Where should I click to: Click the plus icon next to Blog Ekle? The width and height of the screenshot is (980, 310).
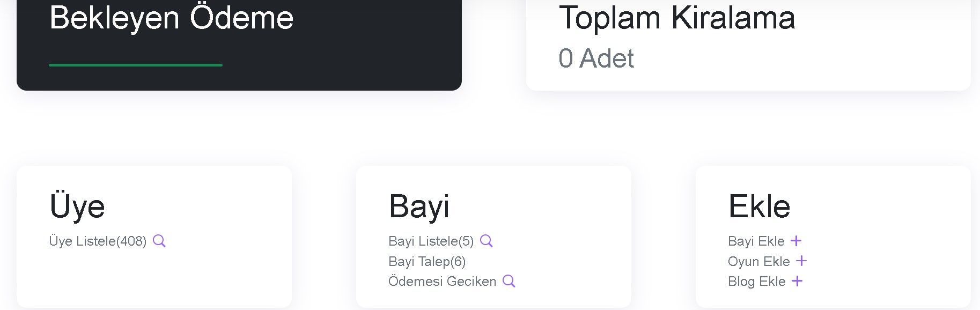point(797,281)
